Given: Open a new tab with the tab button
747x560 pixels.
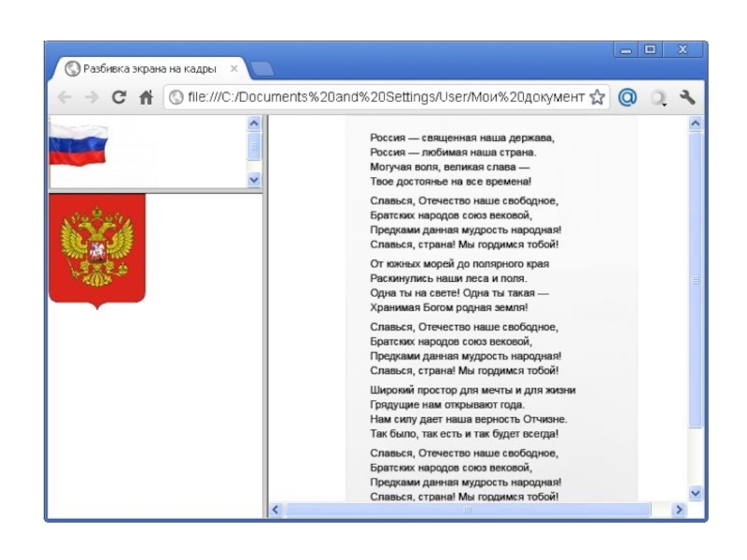Looking at the screenshot, I should point(261,69).
